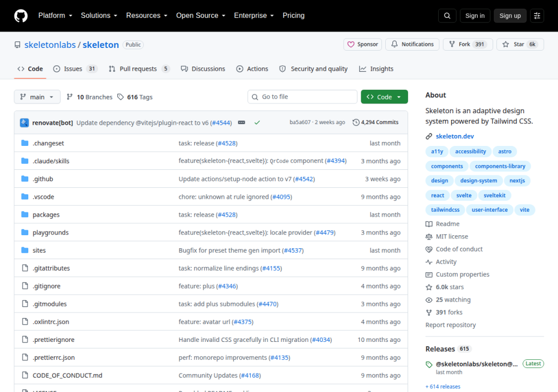
Task: Click the Notifications button
Action: click(x=413, y=44)
